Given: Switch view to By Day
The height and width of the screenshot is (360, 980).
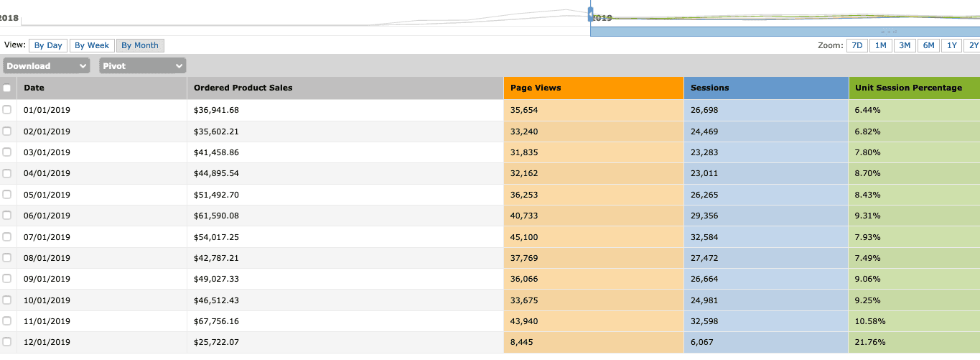Looking at the screenshot, I should [49, 45].
